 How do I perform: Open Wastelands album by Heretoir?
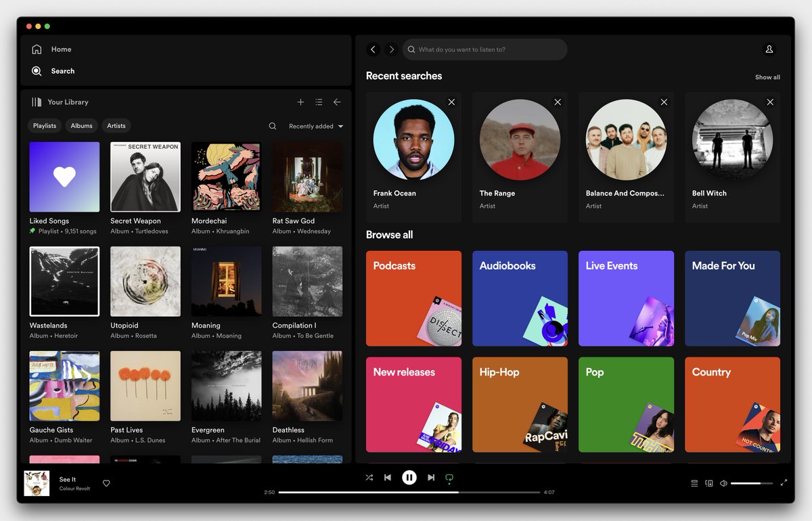pos(64,281)
